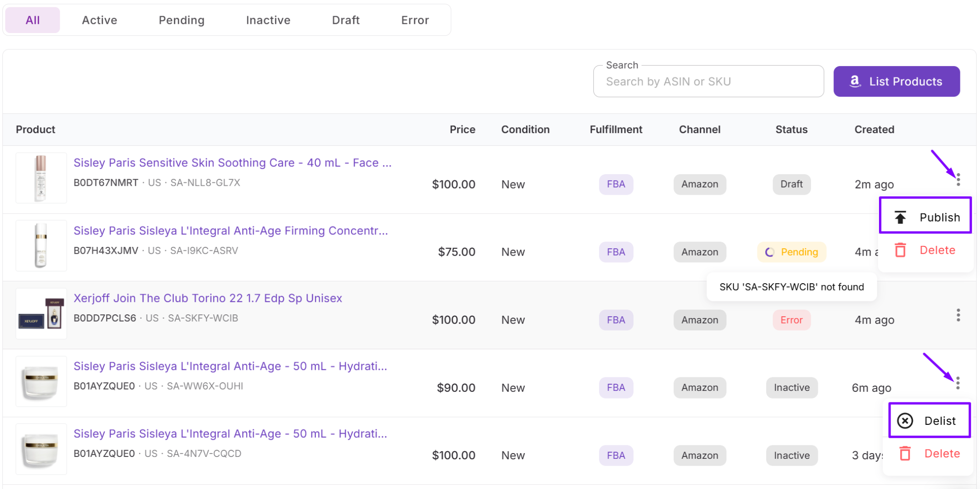Click the trash icon under Publish
Screen dimensions: 980x489
tap(900, 250)
